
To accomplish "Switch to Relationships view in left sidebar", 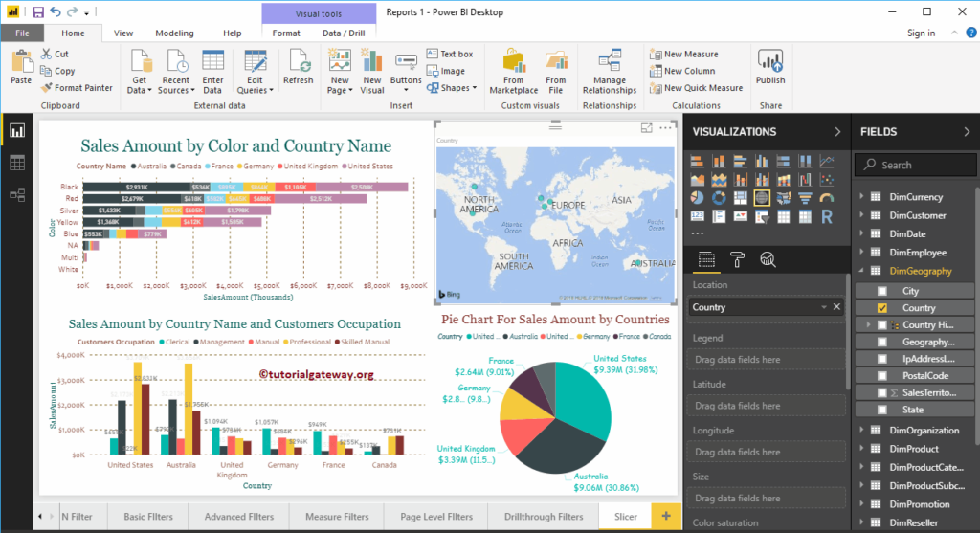I will tap(17, 195).
